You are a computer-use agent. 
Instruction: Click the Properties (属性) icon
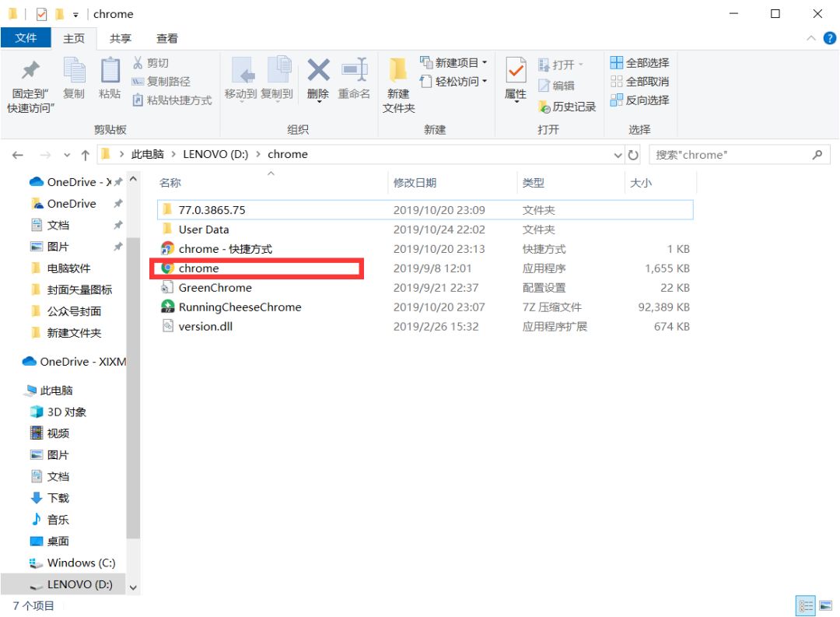(x=516, y=70)
